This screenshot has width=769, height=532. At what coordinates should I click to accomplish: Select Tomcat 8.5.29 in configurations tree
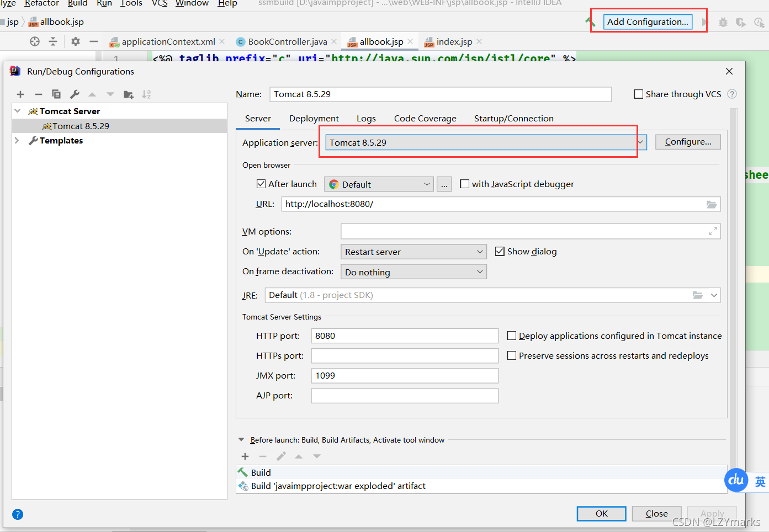click(x=119, y=126)
